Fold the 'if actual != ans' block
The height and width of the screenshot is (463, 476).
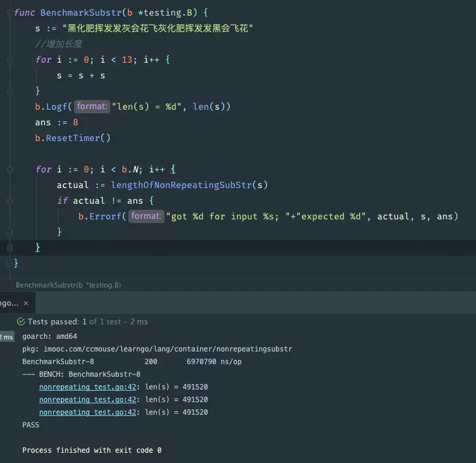pos(10,201)
